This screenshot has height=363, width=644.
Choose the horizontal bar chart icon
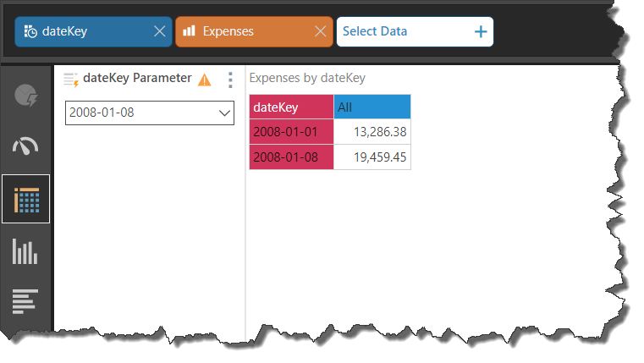click(x=26, y=301)
